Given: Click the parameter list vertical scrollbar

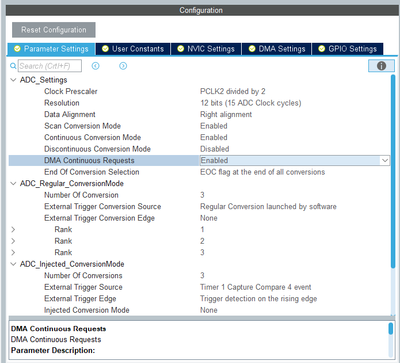Looking at the screenshot, I should (x=393, y=171).
